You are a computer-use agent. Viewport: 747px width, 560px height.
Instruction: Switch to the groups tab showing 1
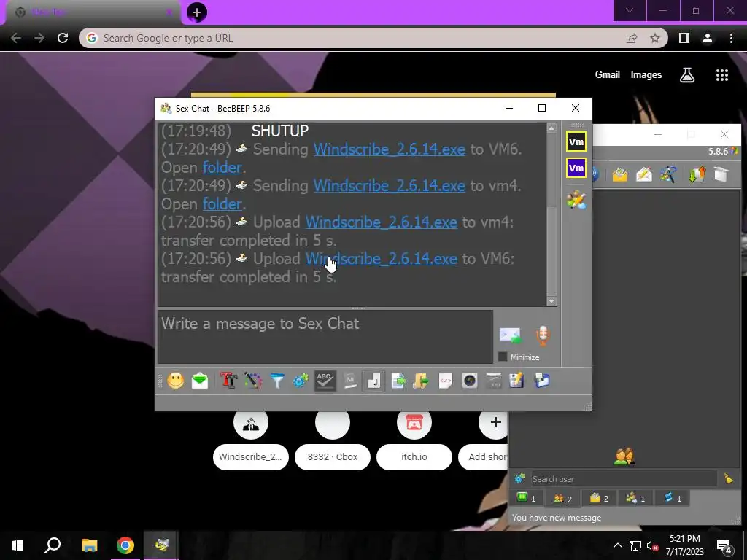[635, 498]
